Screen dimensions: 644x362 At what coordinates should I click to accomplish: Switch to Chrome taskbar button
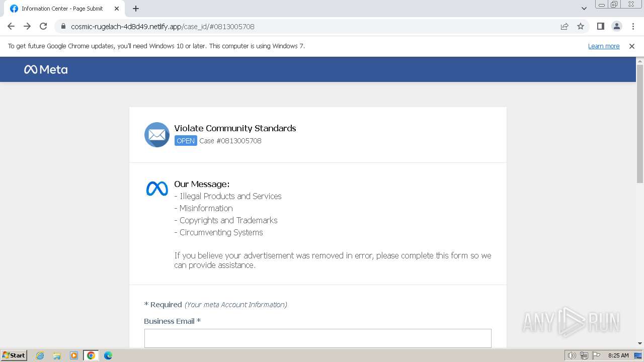(91, 355)
